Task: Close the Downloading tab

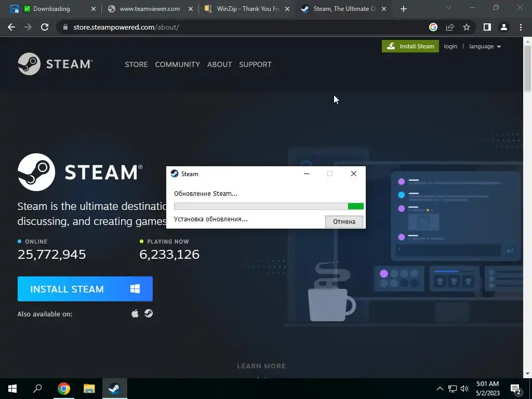Action: [94, 9]
